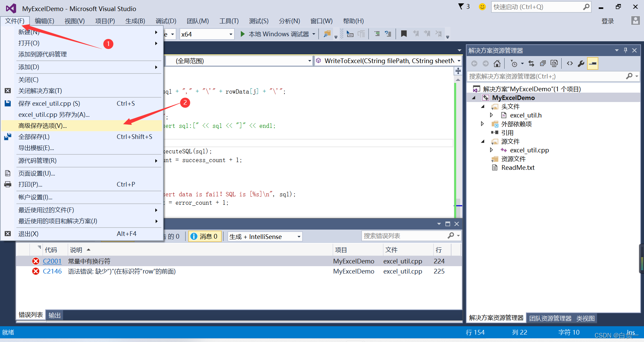Collapse the MyExcelDemo project node
Image resolution: width=644 pixels, height=342 pixels.
point(474,98)
